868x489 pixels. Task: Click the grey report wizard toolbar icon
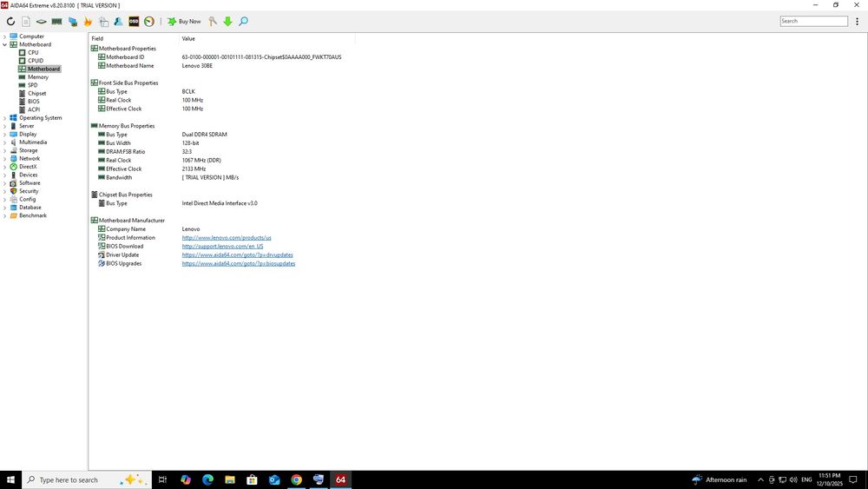tap(103, 22)
